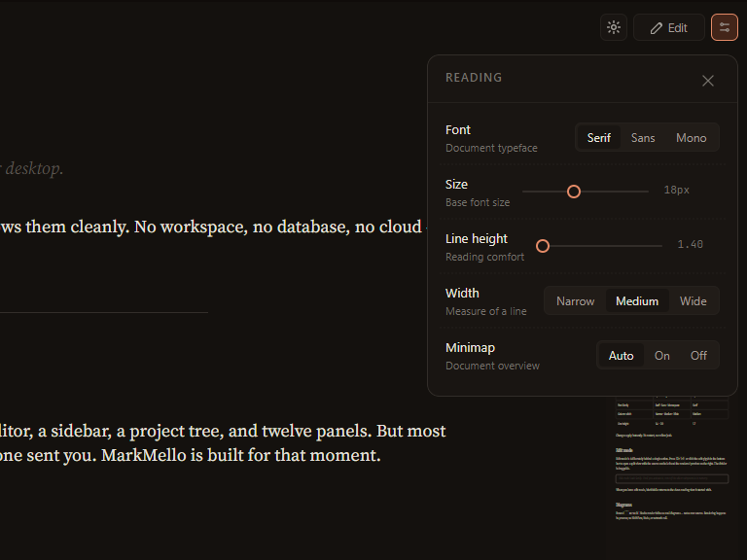Select the Serif font option
This screenshot has width=747, height=560.
[599, 138]
